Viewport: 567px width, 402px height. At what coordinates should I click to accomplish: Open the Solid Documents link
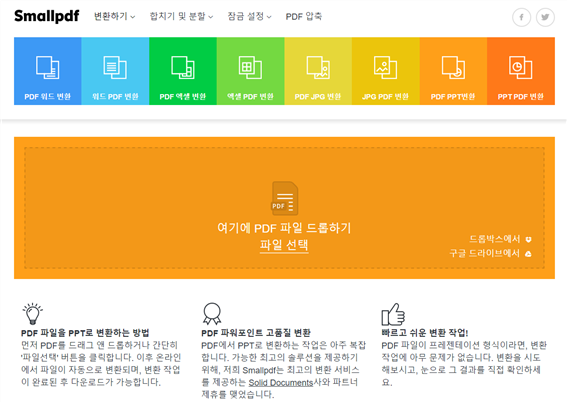[x=281, y=382]
